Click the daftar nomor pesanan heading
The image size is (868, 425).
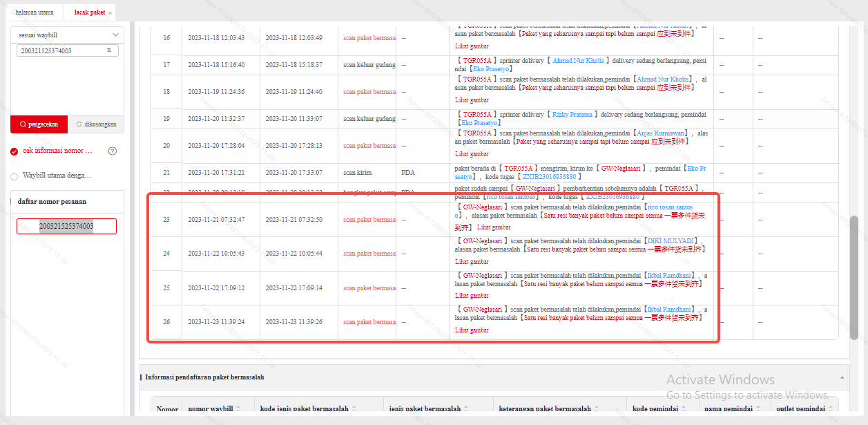point(52,202)
